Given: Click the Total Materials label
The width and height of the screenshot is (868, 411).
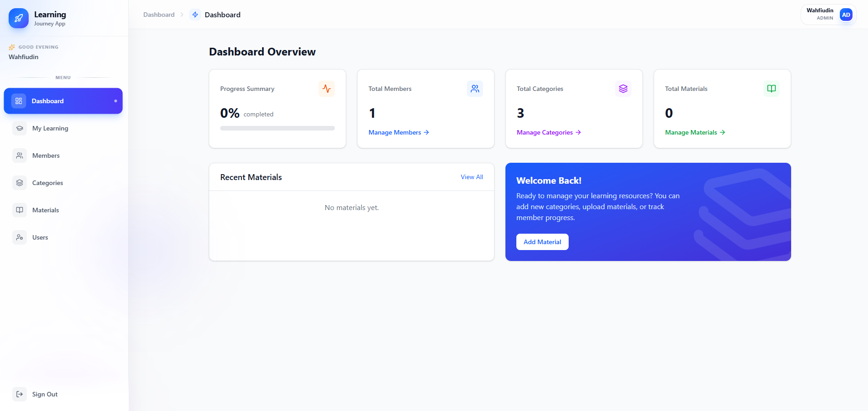Looking at the screenshot, I should (x=686, y=89).
